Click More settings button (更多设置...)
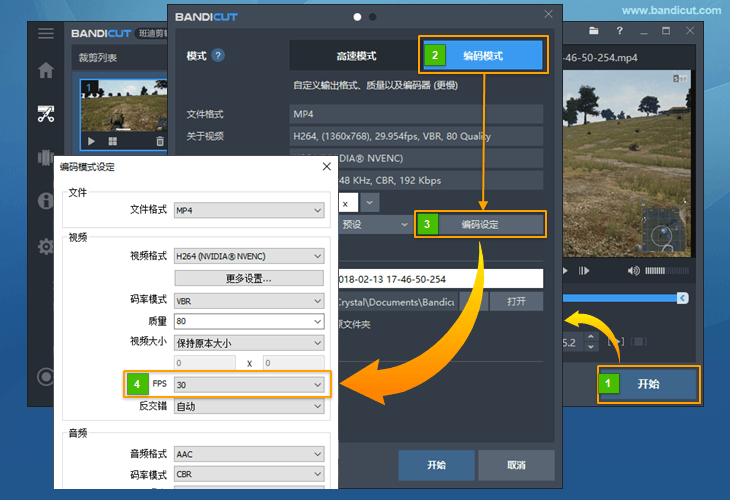Image resolution: width=730 pixels, height=500 pixels. click(x=249, y=278)
